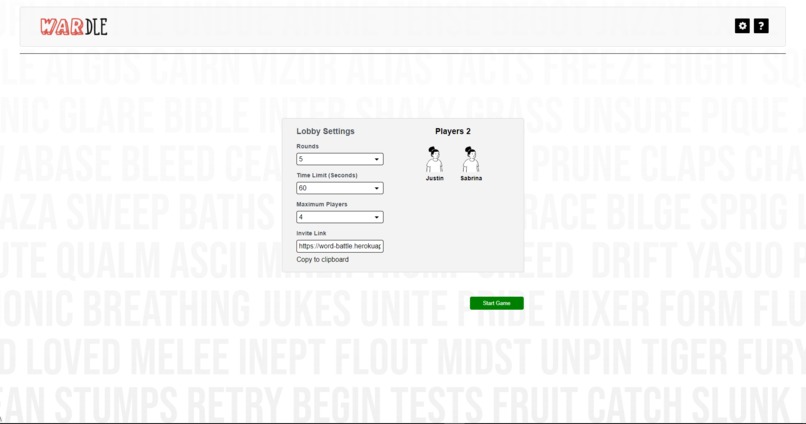
Task: Click Copy to clipboard
Action: point(322,260)
